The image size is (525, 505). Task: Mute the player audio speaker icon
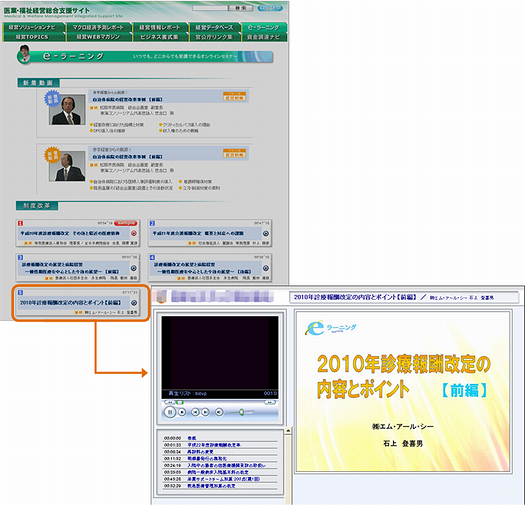point(219,412)
